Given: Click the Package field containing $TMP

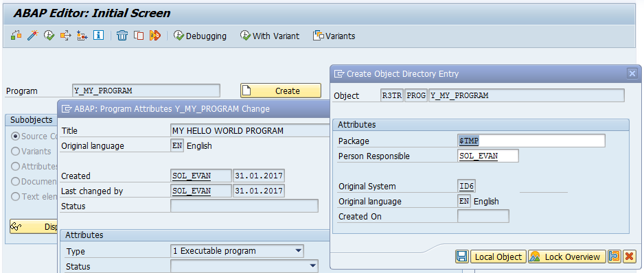Looking at the screenshot, I should pyautogui.click(x=531, y=141).
